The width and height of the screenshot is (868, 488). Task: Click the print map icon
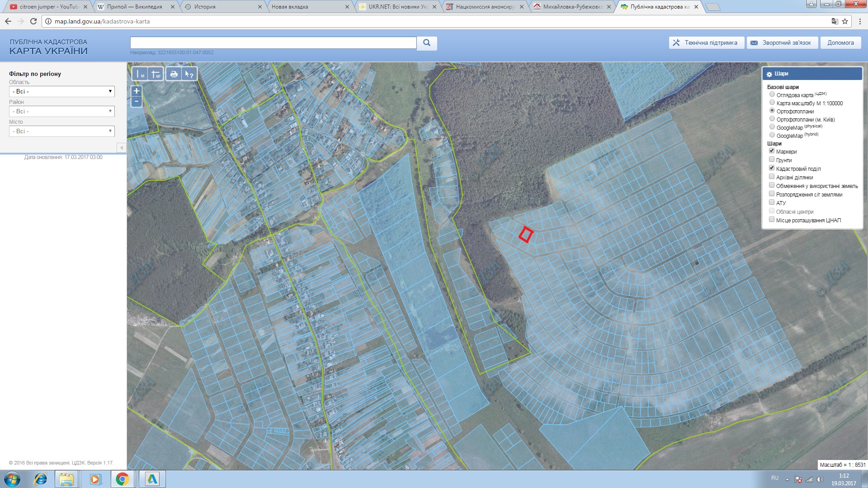coord(174,74)
